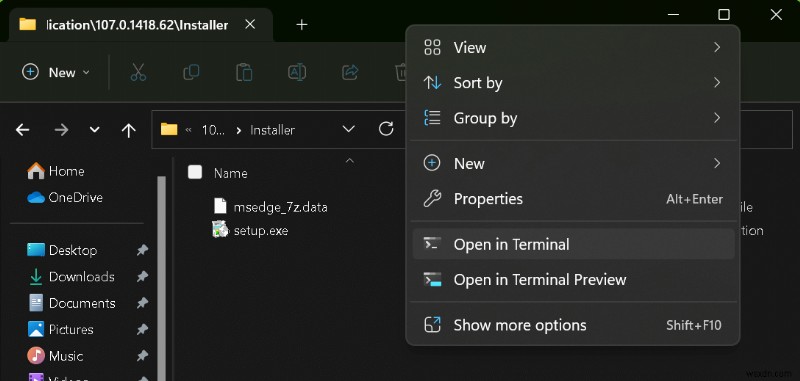Expand the New submenu in context menu
The width and height of the screenshot is (800, 381).
pyautogui.click(x=572, y=163)
